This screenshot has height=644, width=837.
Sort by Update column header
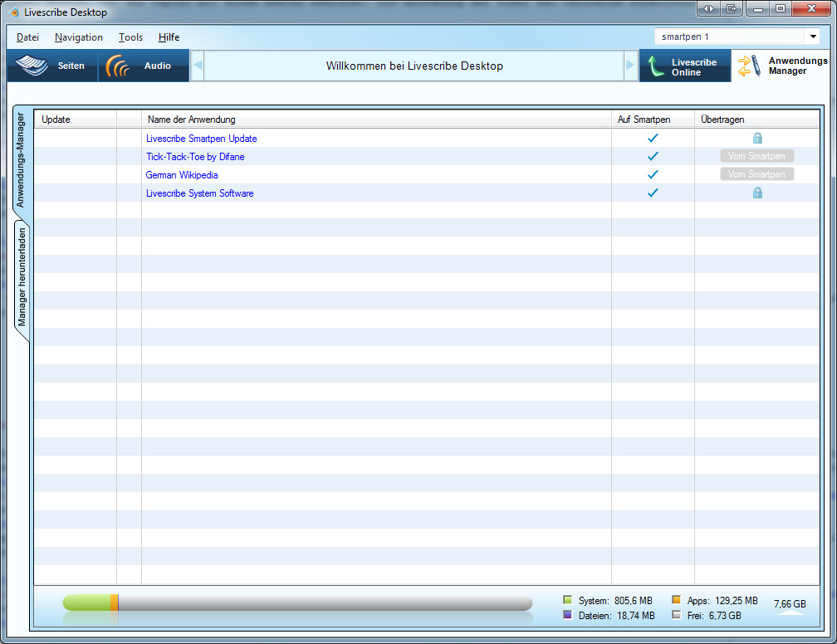[x=76, y=120]
